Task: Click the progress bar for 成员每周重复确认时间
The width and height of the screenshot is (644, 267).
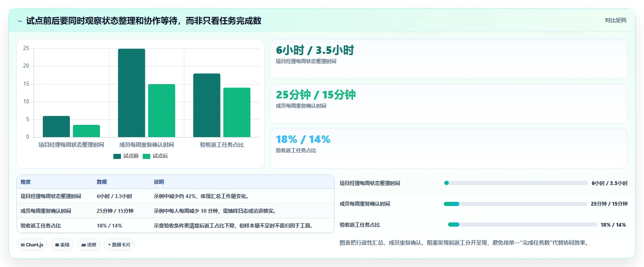Action: click(x=516, y=204)
